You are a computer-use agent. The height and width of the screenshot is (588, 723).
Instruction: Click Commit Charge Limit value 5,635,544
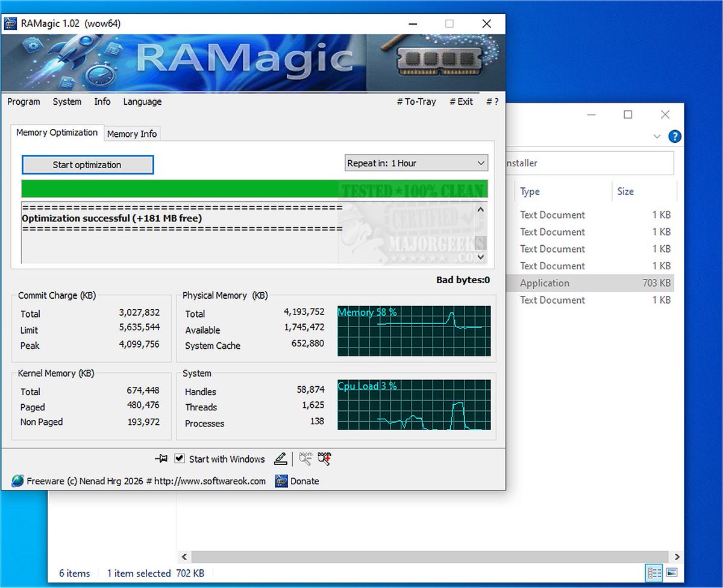[x=139, y=328]
